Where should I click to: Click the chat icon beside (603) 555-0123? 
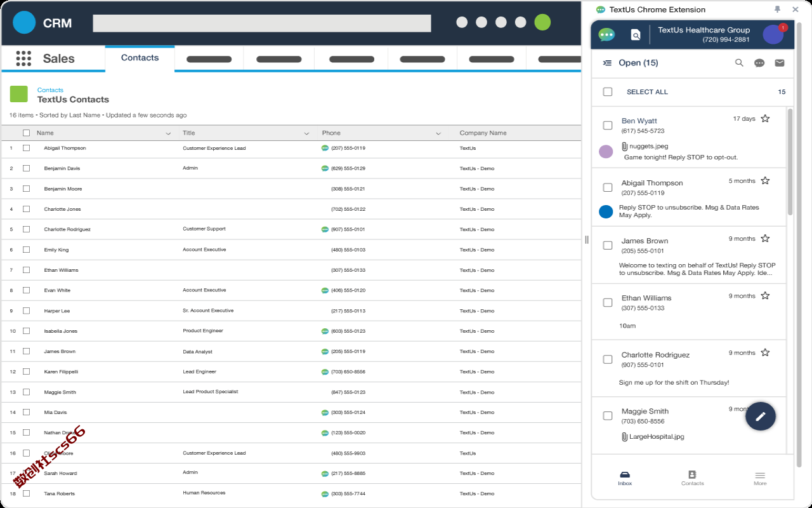[325, 331]
